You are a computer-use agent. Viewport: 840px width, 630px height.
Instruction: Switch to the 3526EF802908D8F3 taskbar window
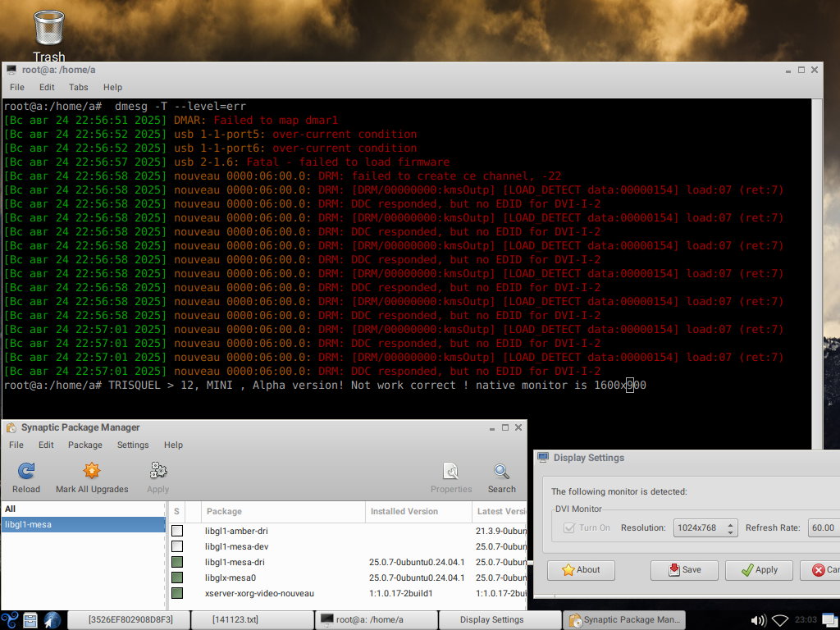(x=129, y=620)
